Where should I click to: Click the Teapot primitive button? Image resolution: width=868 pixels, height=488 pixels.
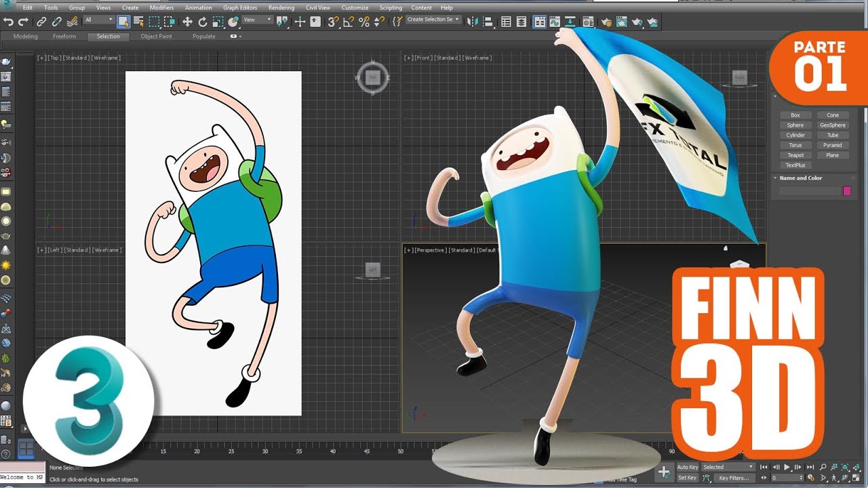pos(795,155)
